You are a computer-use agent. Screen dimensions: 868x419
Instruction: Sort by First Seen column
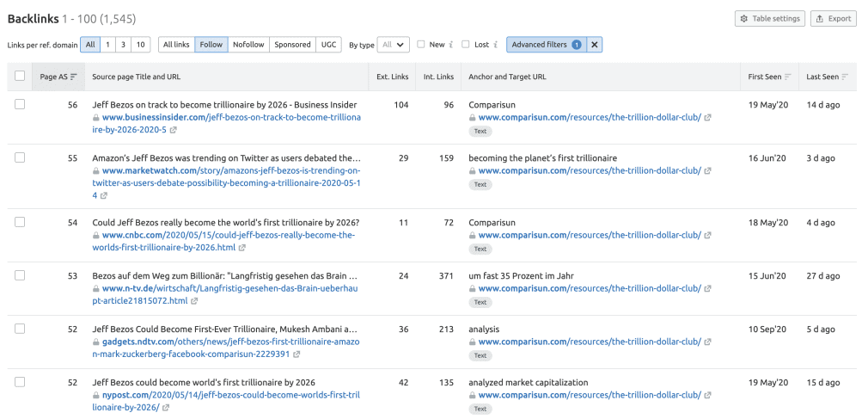point(769,77)
